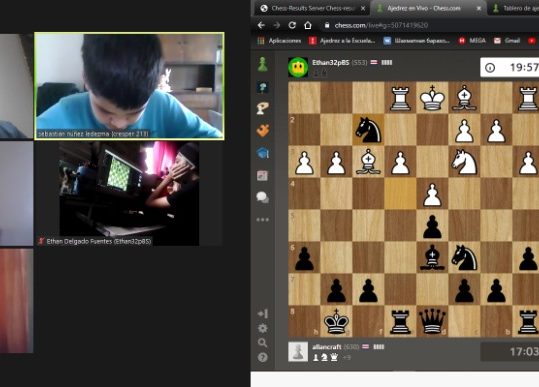The width and height of the screenshot is (539, 387).
Task: Open the help question mark icon
Action: click(263, 357)
